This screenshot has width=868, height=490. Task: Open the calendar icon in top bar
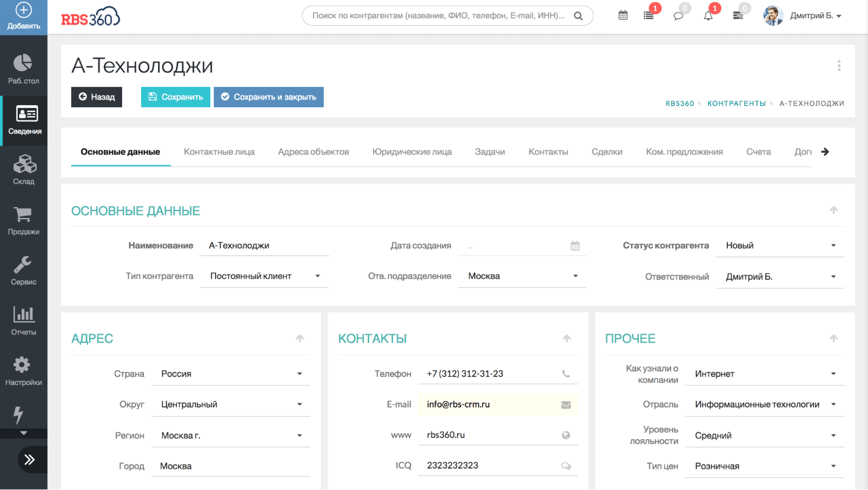(x=623, y=16)
